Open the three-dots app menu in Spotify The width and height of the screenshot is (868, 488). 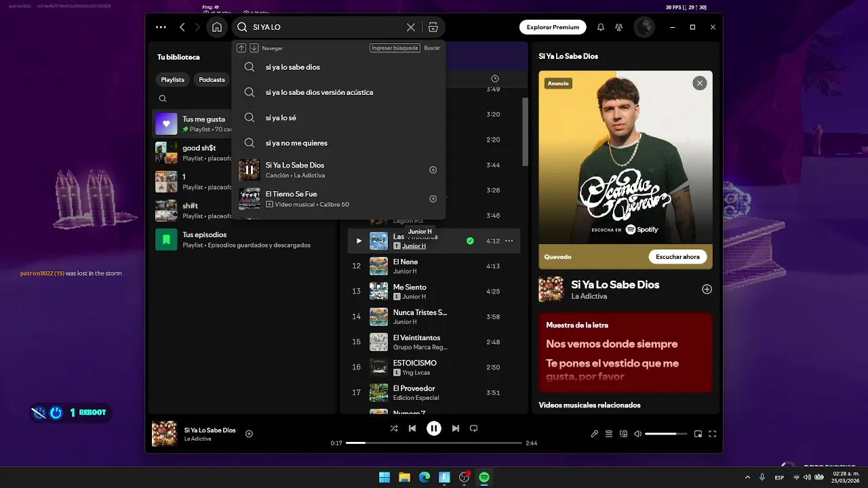[161, 27]
